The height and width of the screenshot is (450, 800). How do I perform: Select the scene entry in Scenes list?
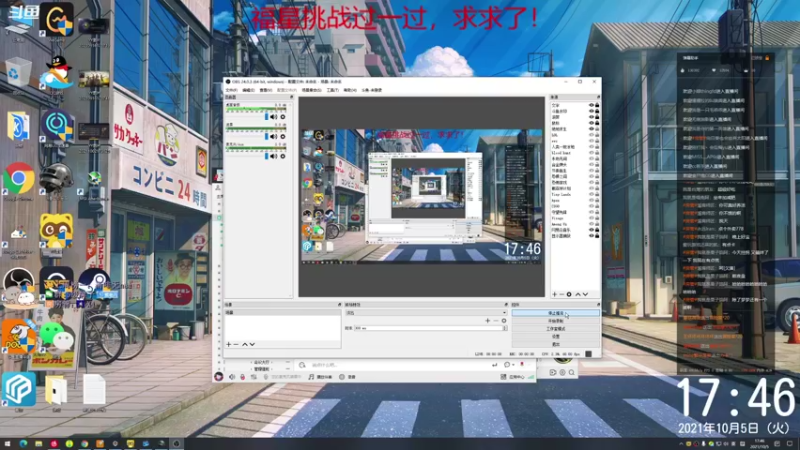[283, 312]
